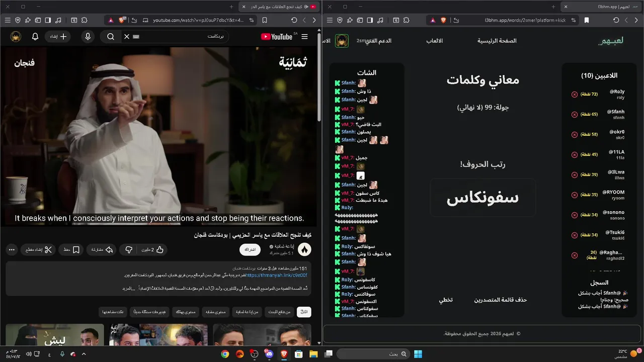The image size is (644, 362).
Task: Open YouTube hamburger guide menu
Action: click(304, 37)
